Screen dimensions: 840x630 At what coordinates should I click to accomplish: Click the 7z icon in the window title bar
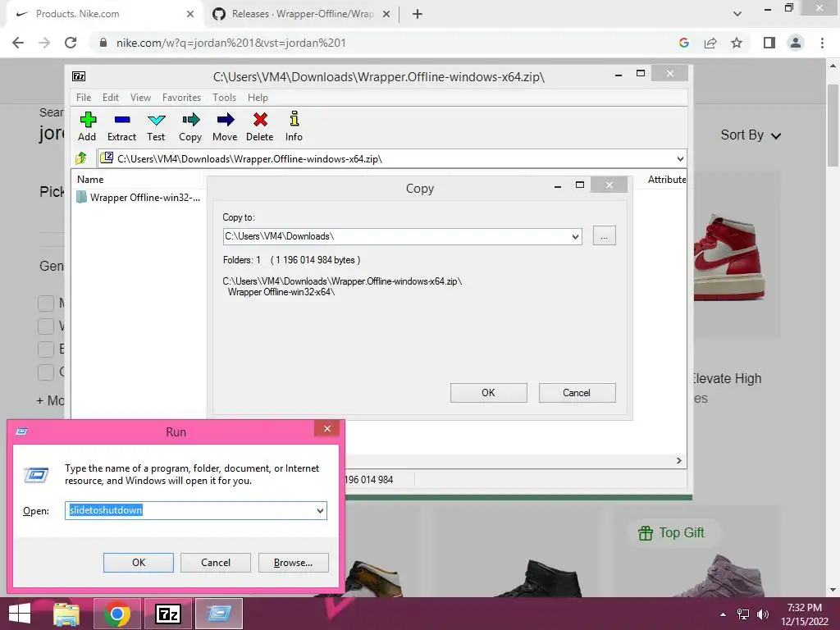[79, 76]
